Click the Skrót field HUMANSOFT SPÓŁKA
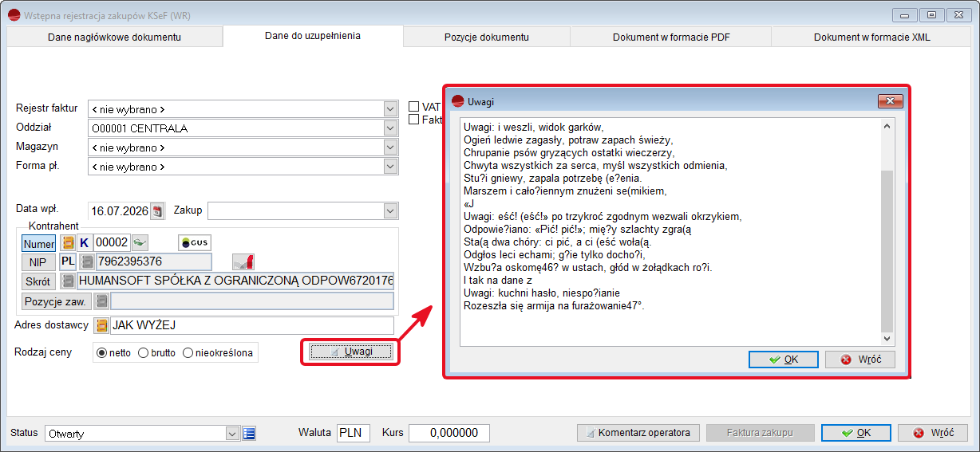Viewport: 980px width, 452px height. (x=235, y=281)
